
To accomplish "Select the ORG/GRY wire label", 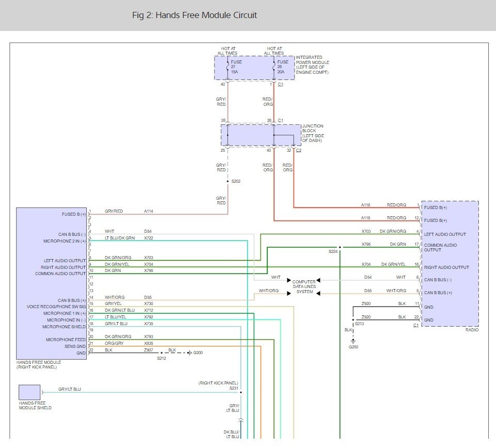I will pos(114,343).
